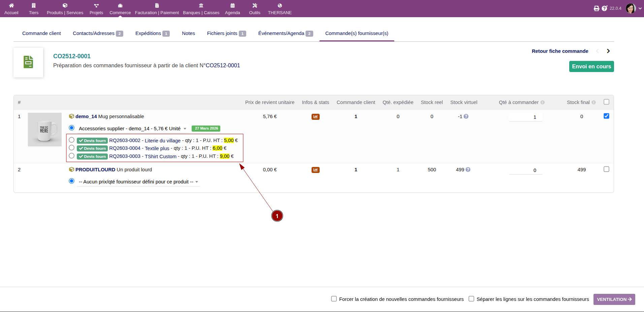
Task: Uncheck the demo_14 Mug row checkbox
Action: (606, 116)
